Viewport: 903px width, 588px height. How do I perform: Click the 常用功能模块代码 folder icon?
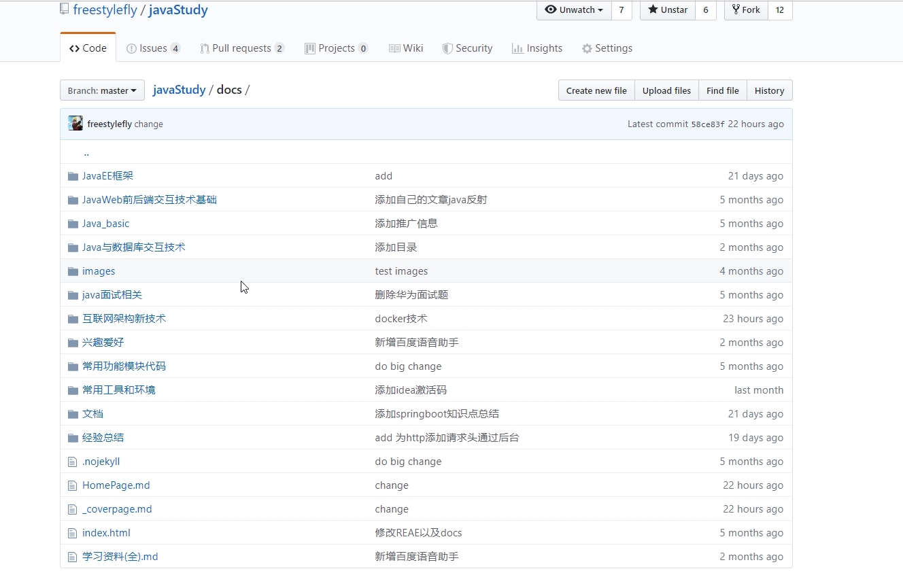point(73,366)
